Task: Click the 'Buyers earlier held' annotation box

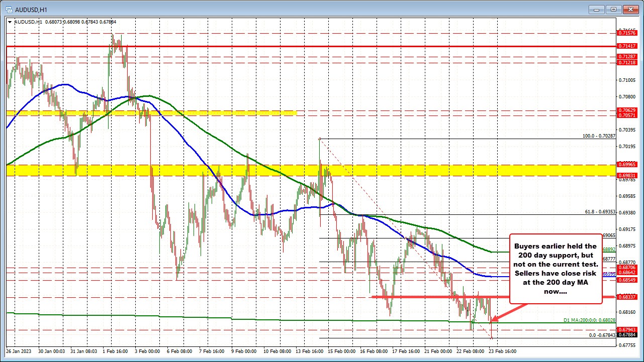Action: click(x=556, y=269)
